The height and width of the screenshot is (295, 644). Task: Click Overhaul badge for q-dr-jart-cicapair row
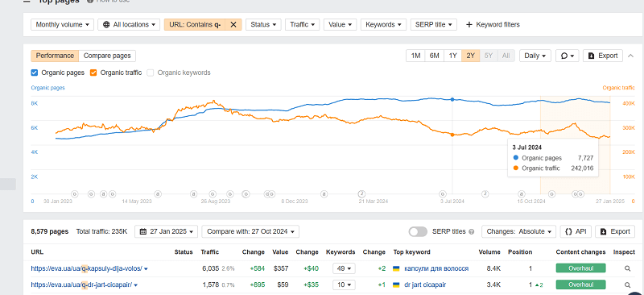580,285
